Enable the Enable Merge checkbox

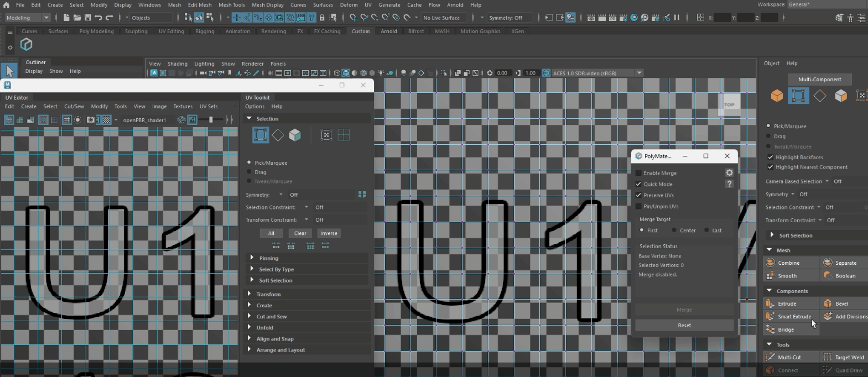click(x=638, y=173)
